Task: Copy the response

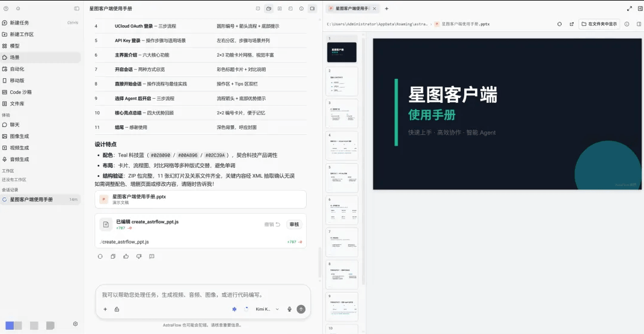Action: pos(113,256)
